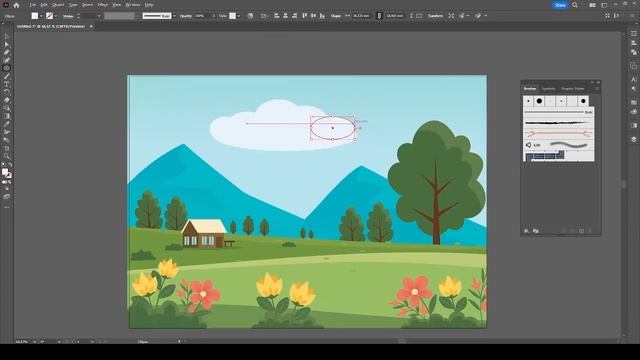This screenshot has height=360, width=640.
Task: Select the Zoom tool in toolbar
Action: click(x=7, y=156)
